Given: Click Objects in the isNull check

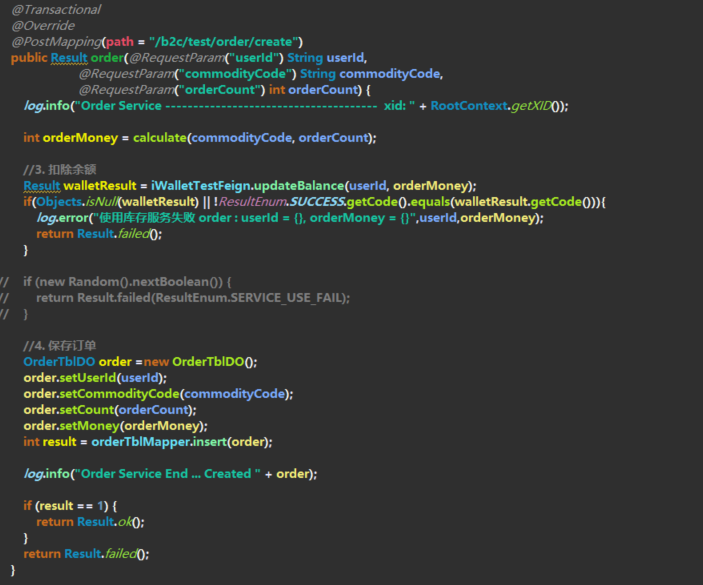Looking at the screenshot, I should (x=59, y=202).
